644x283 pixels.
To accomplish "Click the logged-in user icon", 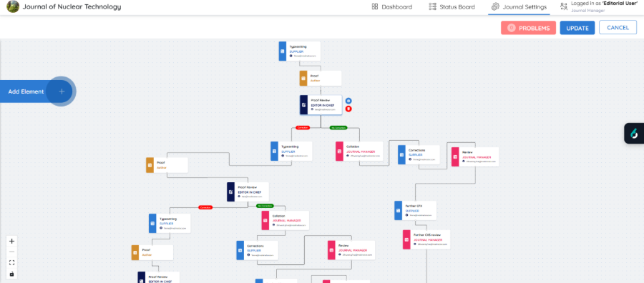I will (564, 6).
